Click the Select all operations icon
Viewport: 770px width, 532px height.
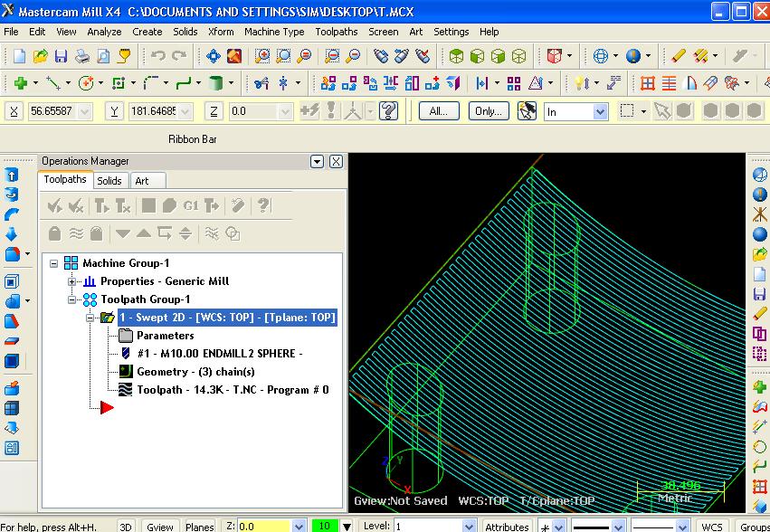click(54, 205)
